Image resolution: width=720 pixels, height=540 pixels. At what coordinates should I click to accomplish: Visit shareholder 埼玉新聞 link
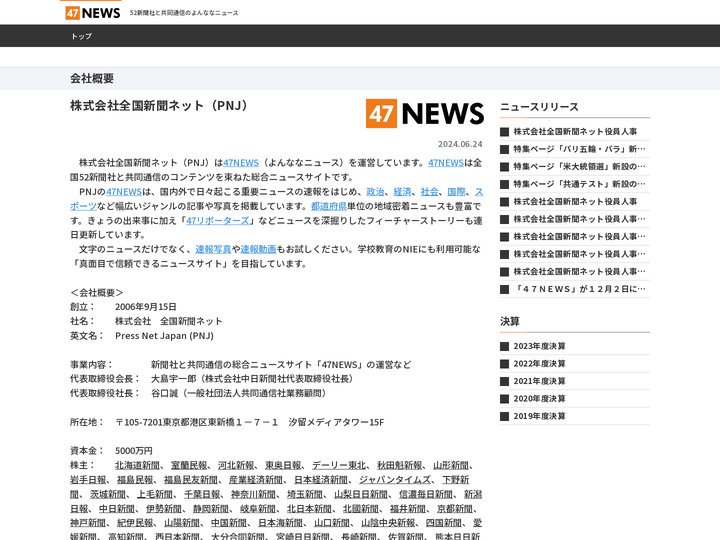coord(305,494)
